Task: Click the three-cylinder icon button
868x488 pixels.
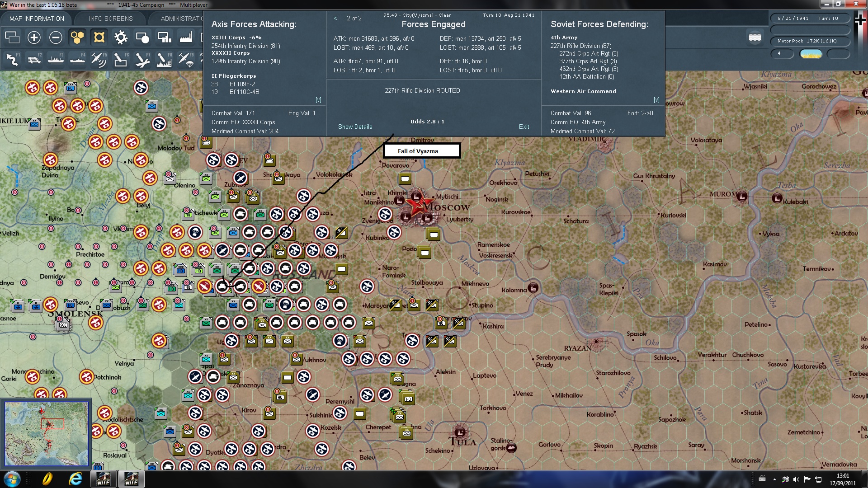Action: [755, 38]
